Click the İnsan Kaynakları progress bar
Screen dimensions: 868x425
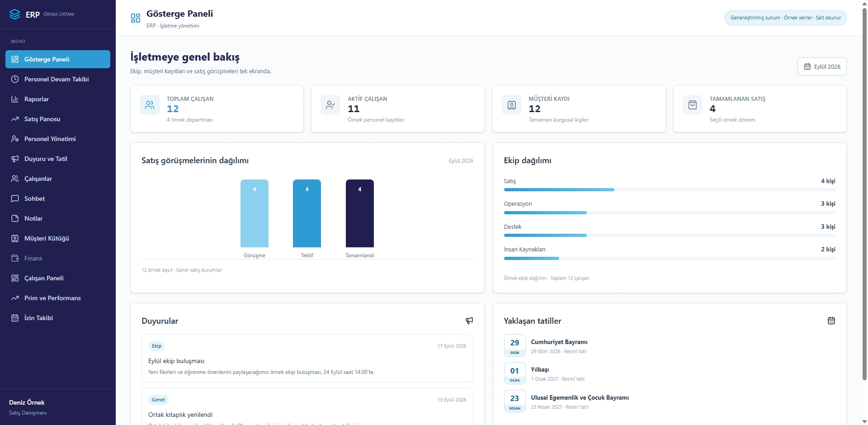coord(670,258)
